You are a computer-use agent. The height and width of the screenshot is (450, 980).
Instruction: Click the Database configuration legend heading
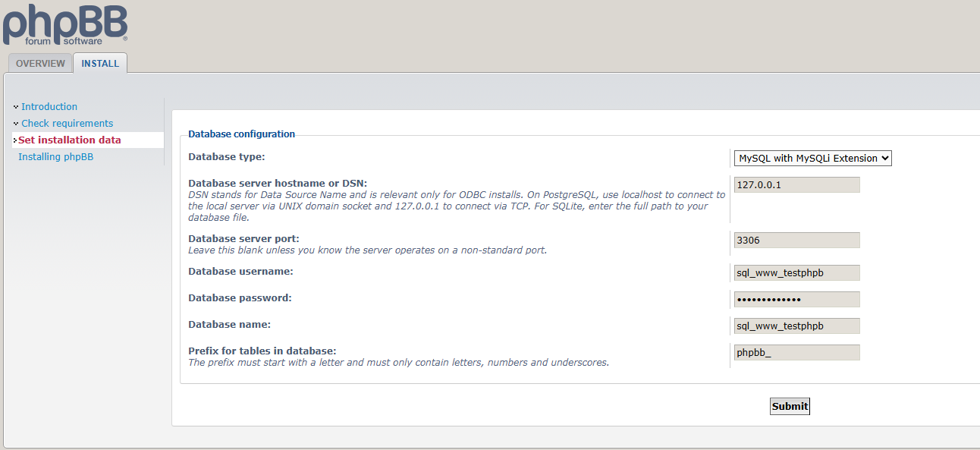(241, 134)
